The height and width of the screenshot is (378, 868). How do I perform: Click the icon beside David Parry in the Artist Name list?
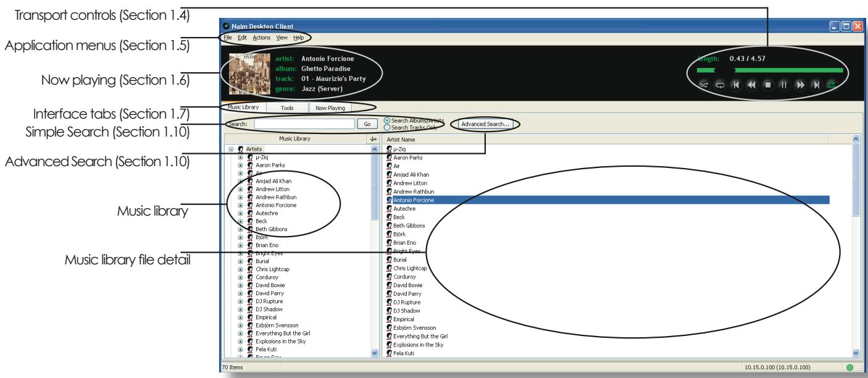389,294
